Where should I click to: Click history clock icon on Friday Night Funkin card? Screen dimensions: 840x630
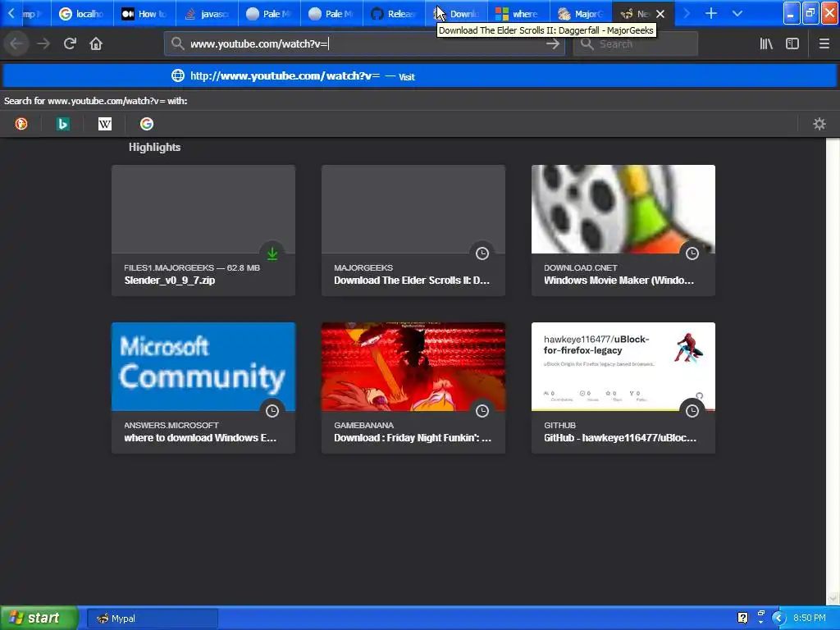pos(482,411)
